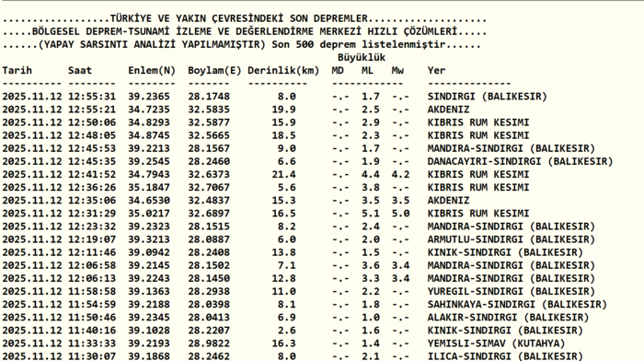Image resolution: width=644 pixels, height=361 pixels.
Task: Click latitude 39.3213
Action: coord(149,239)
